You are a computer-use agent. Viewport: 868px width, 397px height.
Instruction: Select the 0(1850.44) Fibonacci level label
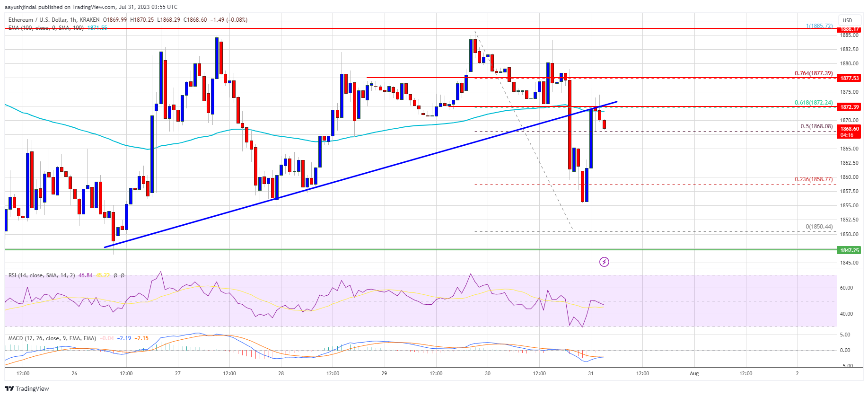(819, 227)
